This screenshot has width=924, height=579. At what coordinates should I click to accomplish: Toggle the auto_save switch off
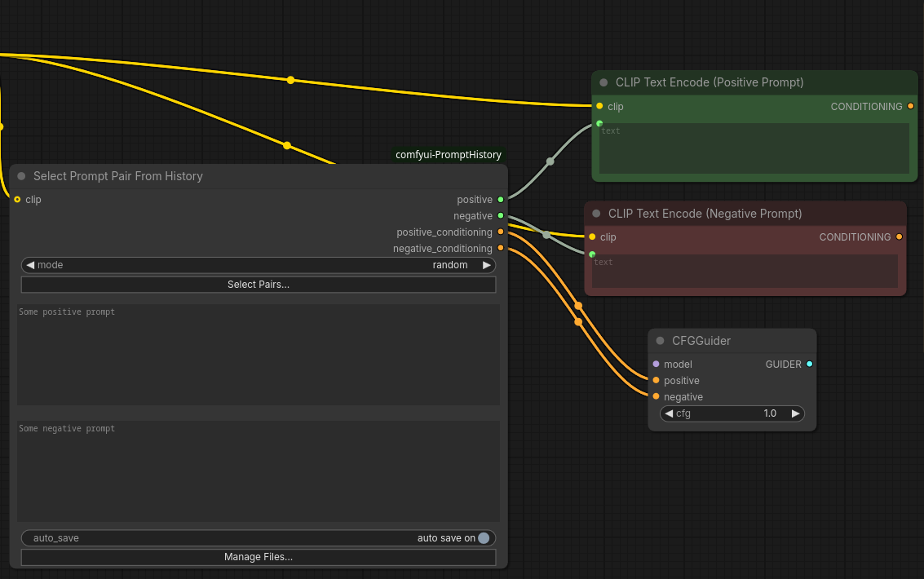pos(484,537)
